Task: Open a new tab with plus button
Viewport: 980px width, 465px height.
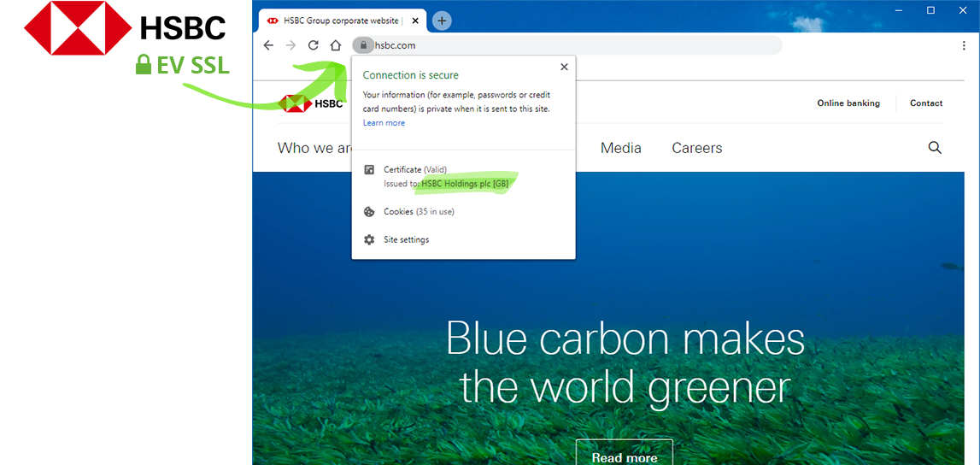Action: tap(442, 21)
